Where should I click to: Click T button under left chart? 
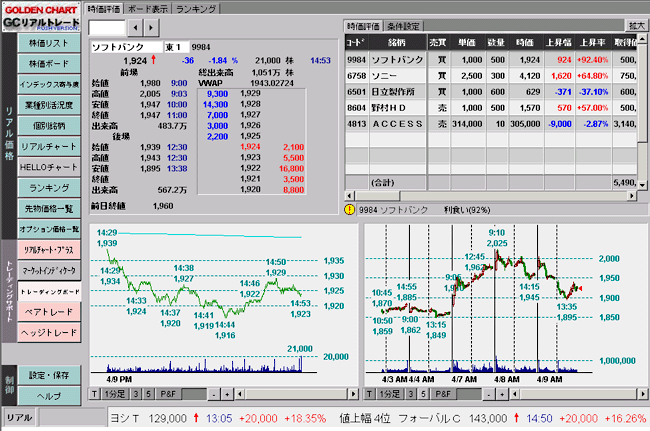pyautogui.click(x=95, y=394)
